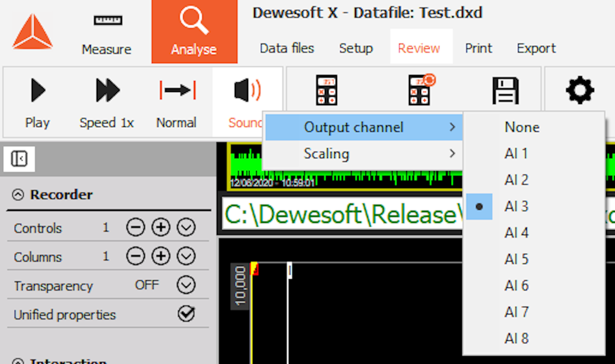
Task: Open the Setup tab
Action: click(x=356, y=48)
